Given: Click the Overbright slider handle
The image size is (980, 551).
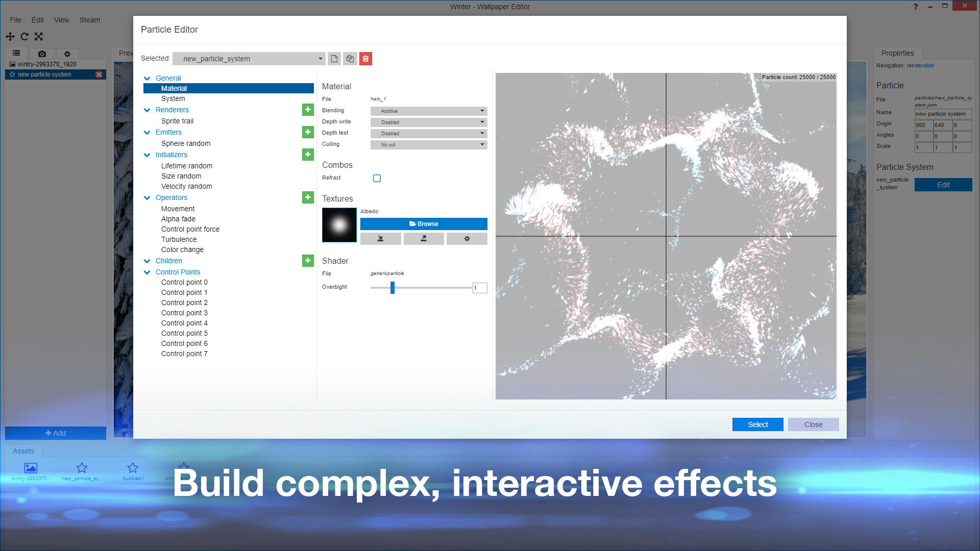Looking at the screenshot, I should pos(393,288).
